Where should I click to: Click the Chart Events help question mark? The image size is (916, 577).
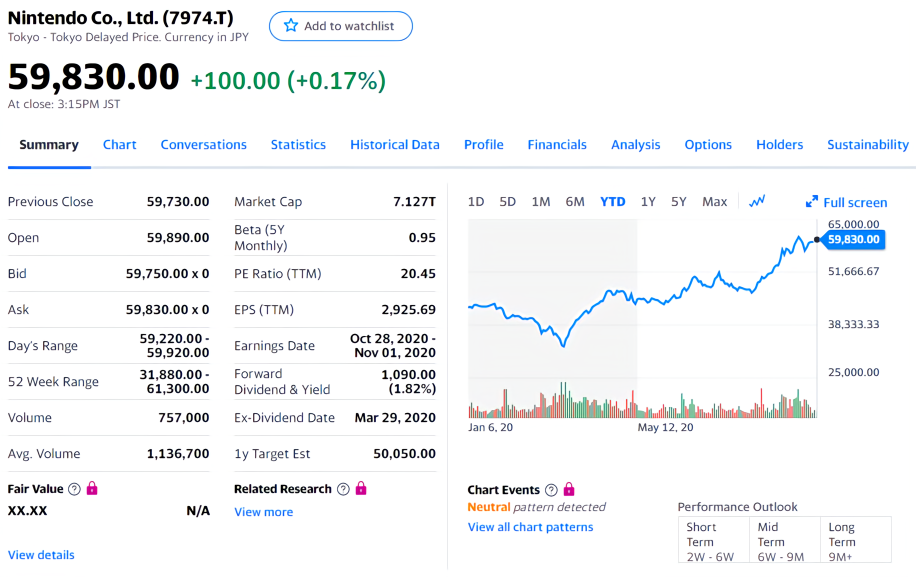551,489
